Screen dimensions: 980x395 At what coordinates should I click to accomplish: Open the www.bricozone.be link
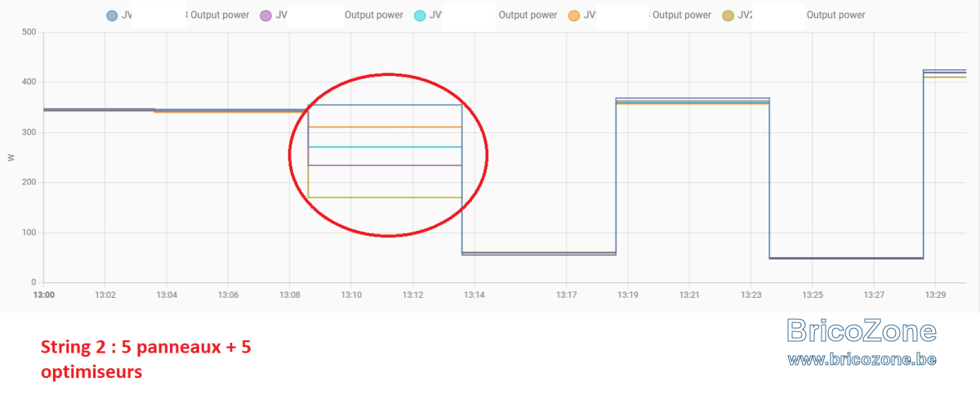(861, 359)
